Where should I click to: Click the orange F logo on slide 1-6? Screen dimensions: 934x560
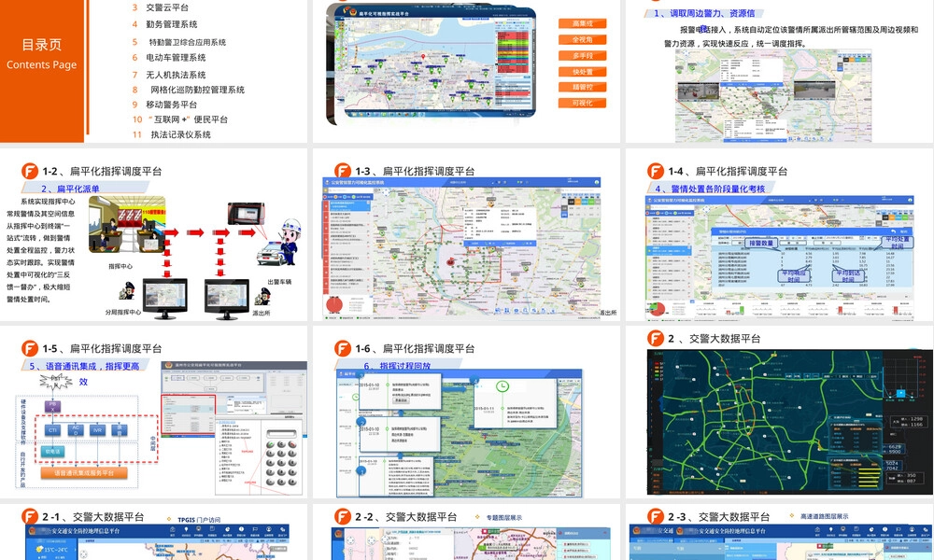coord(343,349)
